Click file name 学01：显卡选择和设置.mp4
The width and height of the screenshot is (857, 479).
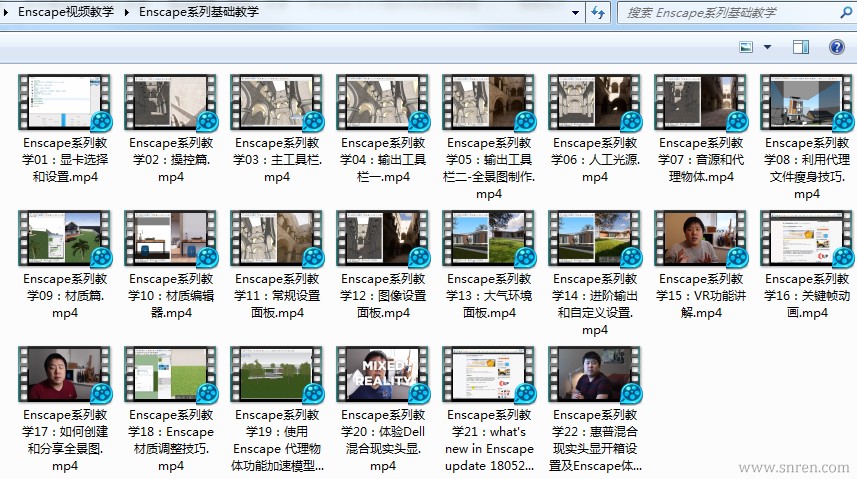[x=65, y=160]
